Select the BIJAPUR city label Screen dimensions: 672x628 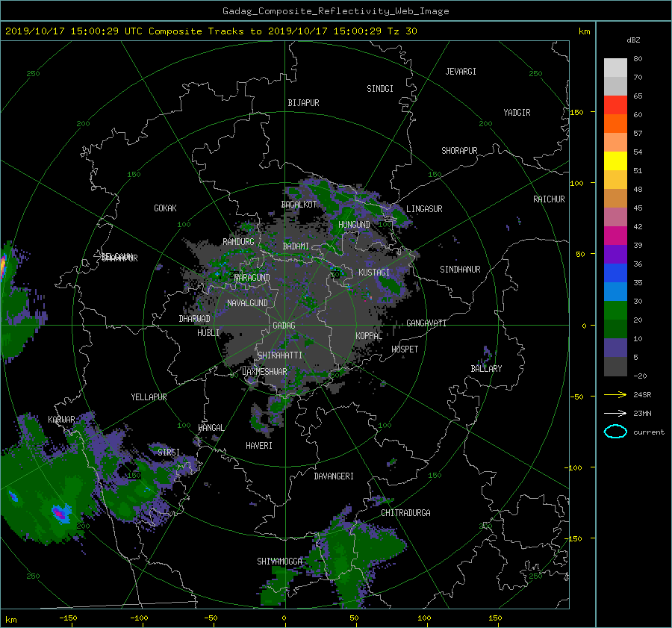point(303,103)
